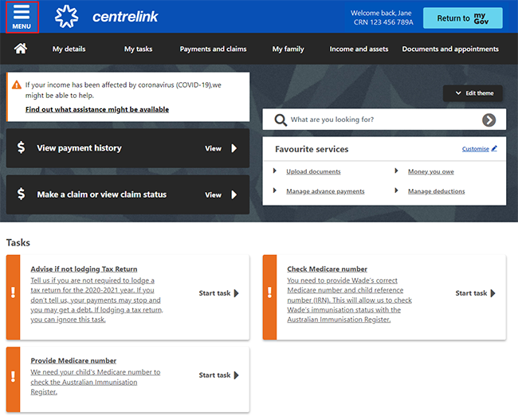518x420 pixels.
Task: Click Return to myGov button
Action: [463, 18]
